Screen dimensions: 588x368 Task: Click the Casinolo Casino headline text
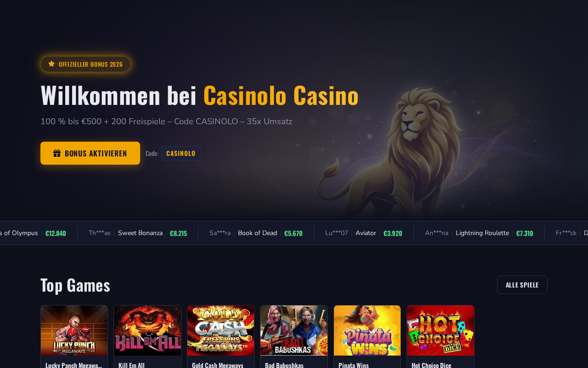tap(281, 95)
